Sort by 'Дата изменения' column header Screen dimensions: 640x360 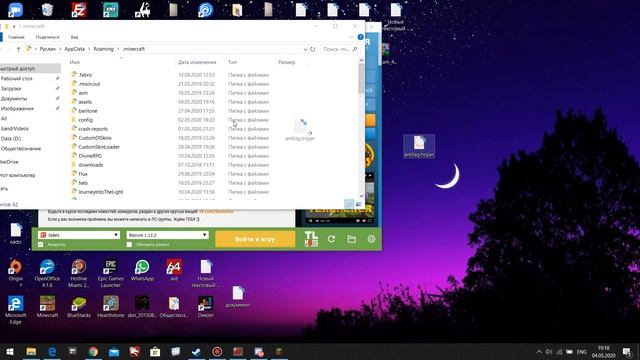click(x=197, y=62)
